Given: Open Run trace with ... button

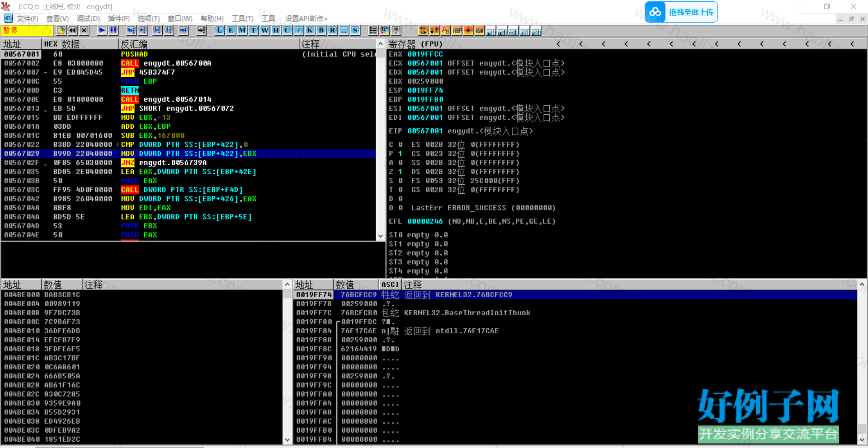Looking at the screenshot, I should (x=344, y=30).
